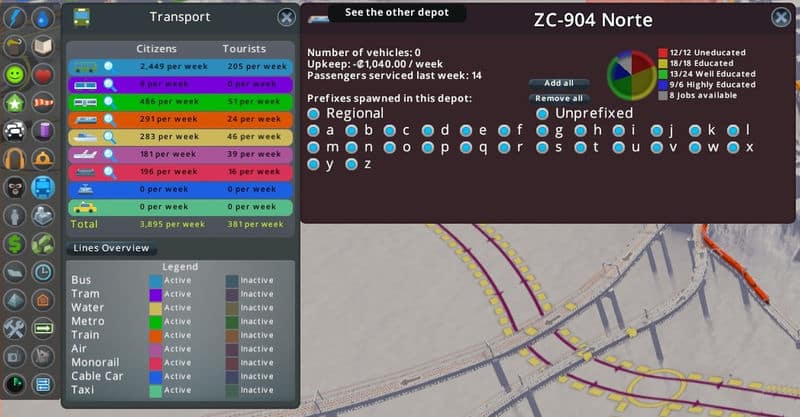This screenshot has height=417, width=800.
Task: Select the green dollar sign info view
Action: [15, 242]
